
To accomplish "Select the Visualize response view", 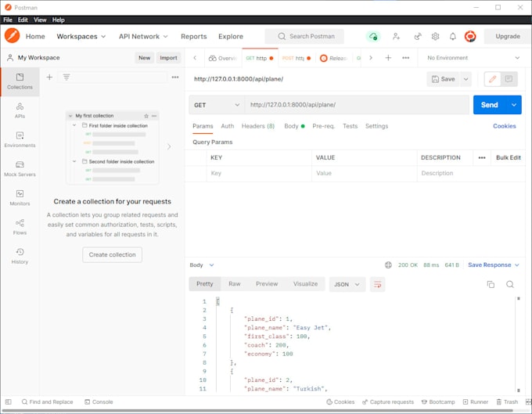I will coord(305,284).
